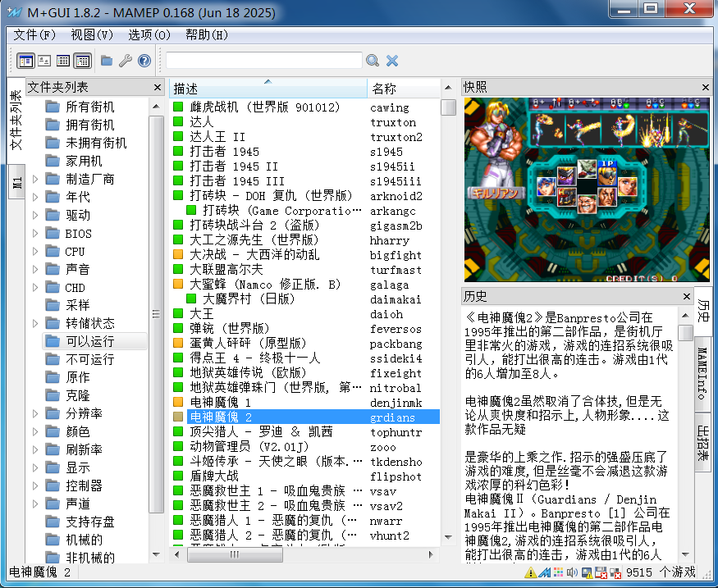Sort by the 描述 column header
This screenshot has width=718, height=588.
268,89
